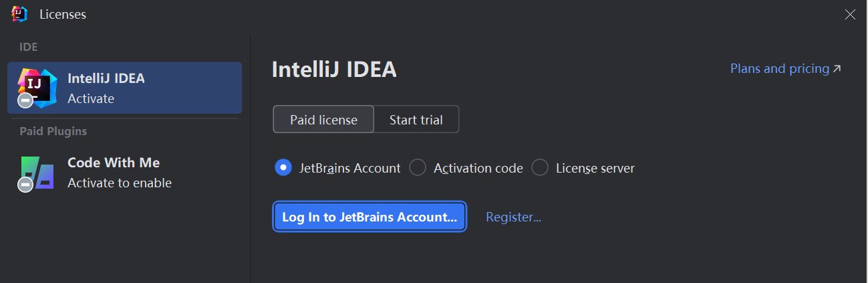Select the IntelliJ IDEA Activate entry in the sidebar
The image size is (868, 283).
(x=124, y=88)
